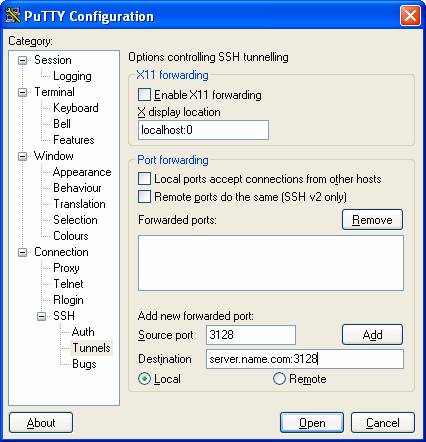Open the SSH session
The image size is (426, 442).
312,423
